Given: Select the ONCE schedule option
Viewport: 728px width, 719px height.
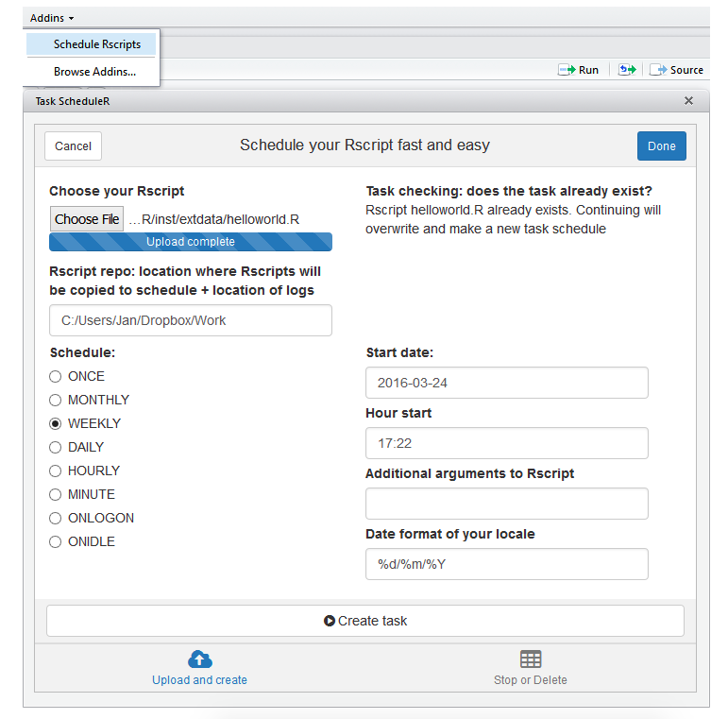Looking at the screenshot, I should [56, 376].
